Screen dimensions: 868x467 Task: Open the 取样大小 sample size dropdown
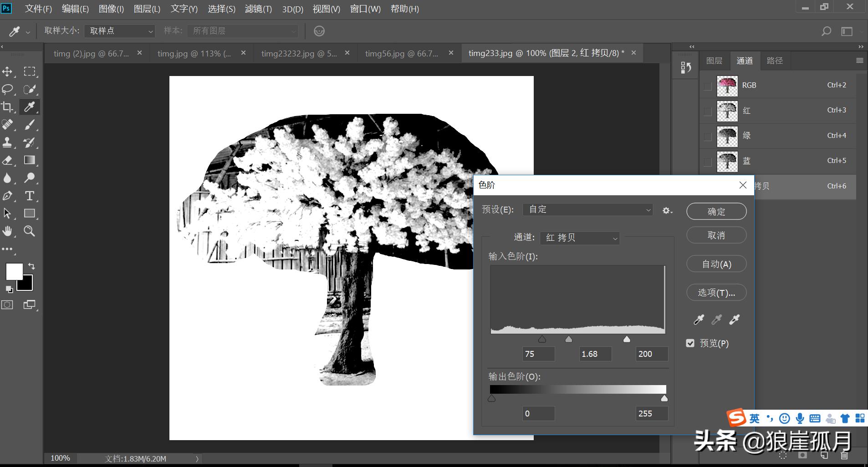119,31
